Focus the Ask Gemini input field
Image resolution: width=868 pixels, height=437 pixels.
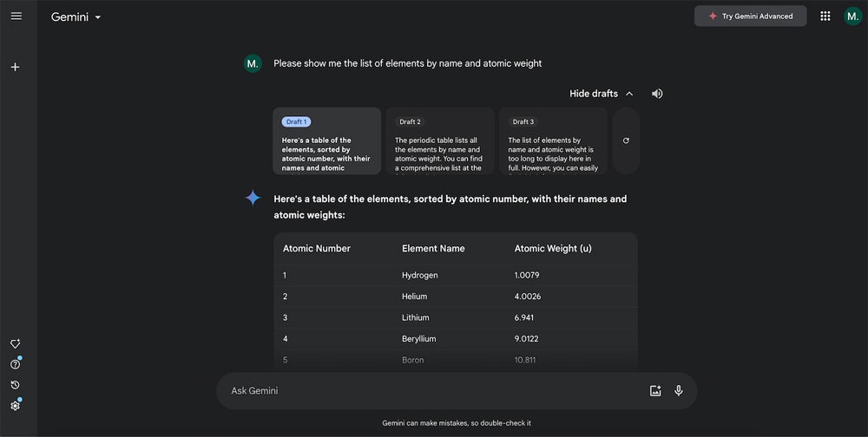[x=434, y=391]
